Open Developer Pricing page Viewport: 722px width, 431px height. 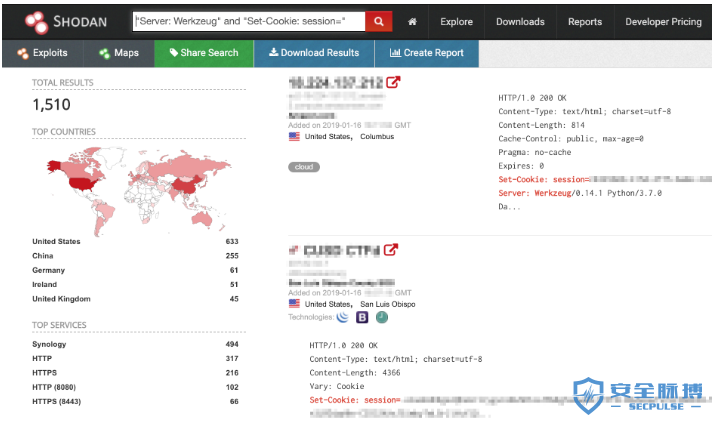tap(663, 22)
